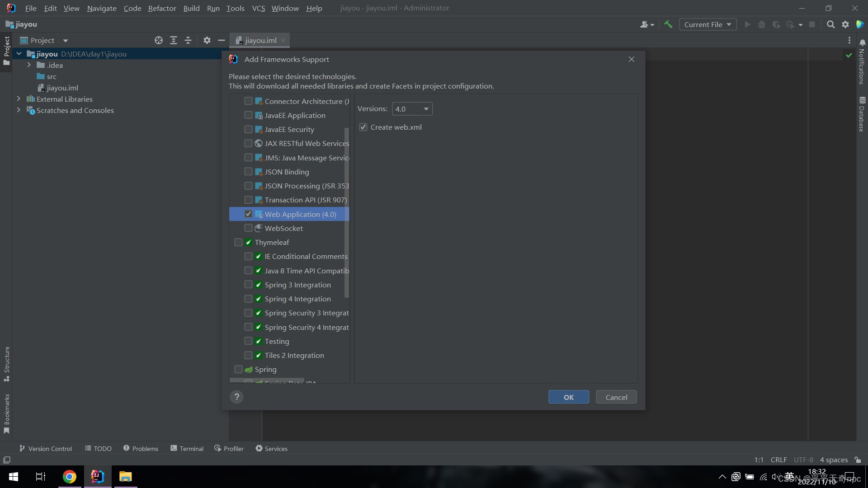Check the Testing checkbox under Thymeleaf
Viewport: 868px width, 488px height.
pos(248,341)
